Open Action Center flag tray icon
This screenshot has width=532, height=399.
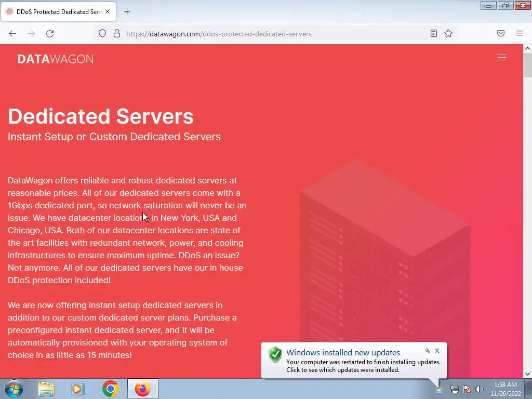click(467, 390)
